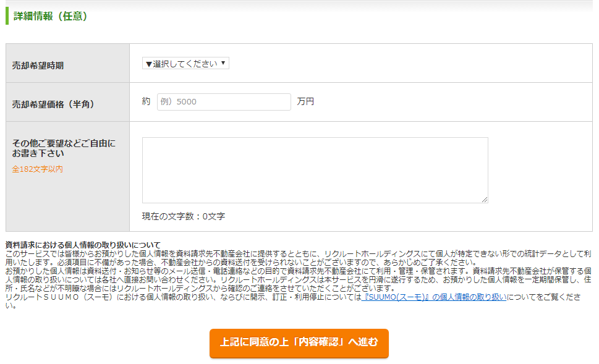Open the 売却希望時期 selection dropdown
599x364 pixels.
(185, 62)
